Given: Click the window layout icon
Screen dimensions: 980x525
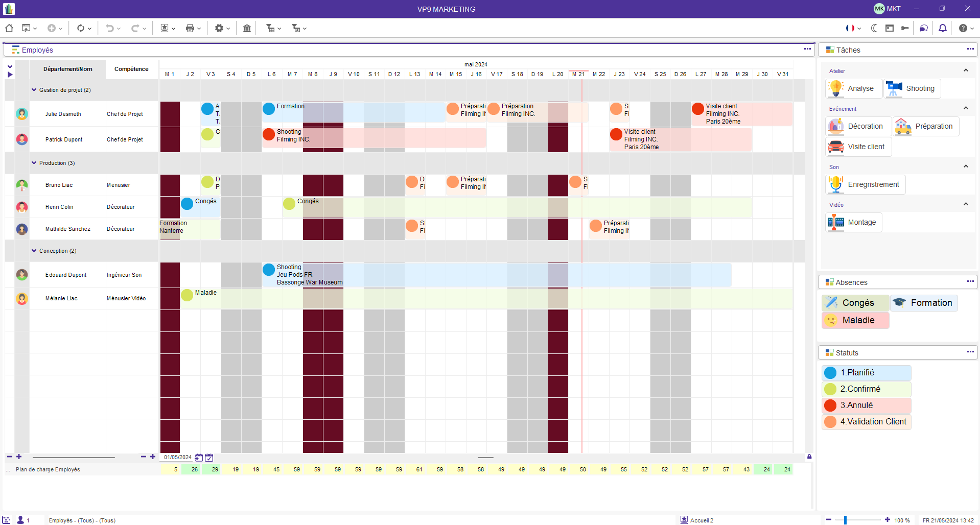Looking at the screenshot, I should pos(890,29).
